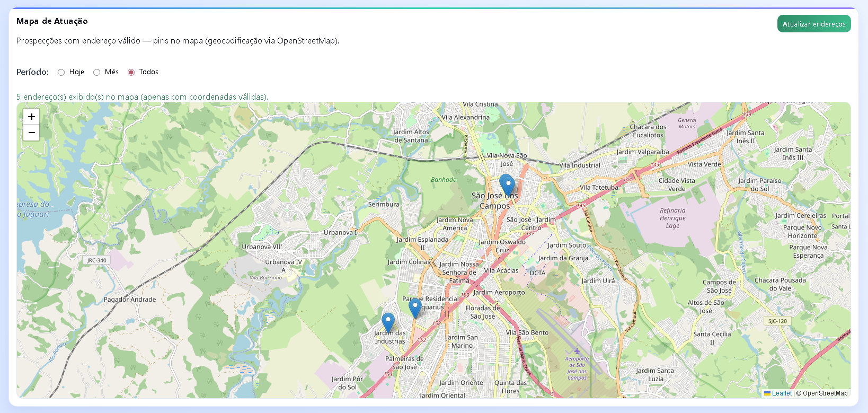Click the Banhado label on the map

(x=444, y=180)
